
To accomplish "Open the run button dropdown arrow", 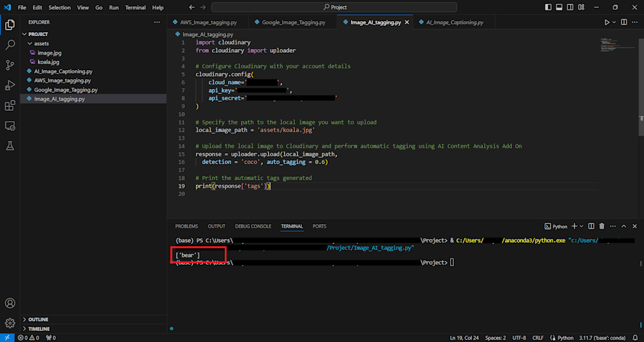I will (614, 23).
